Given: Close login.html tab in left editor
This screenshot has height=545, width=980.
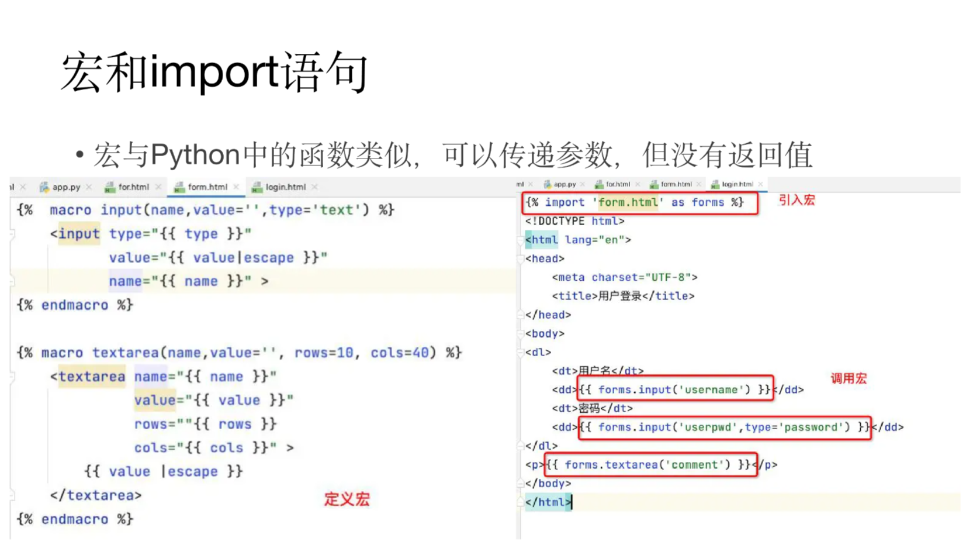Looking at the screenshot, I should pos(314,187).
